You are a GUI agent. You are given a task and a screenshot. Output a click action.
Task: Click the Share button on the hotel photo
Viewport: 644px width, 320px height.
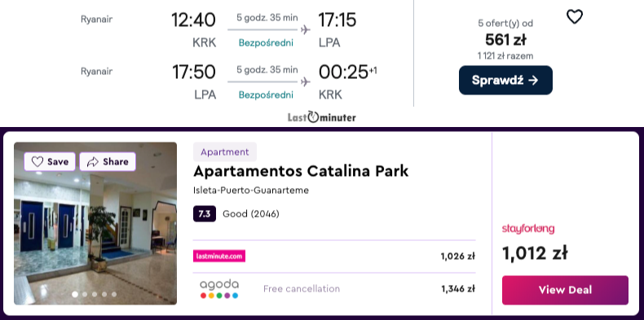pos(108,162)
